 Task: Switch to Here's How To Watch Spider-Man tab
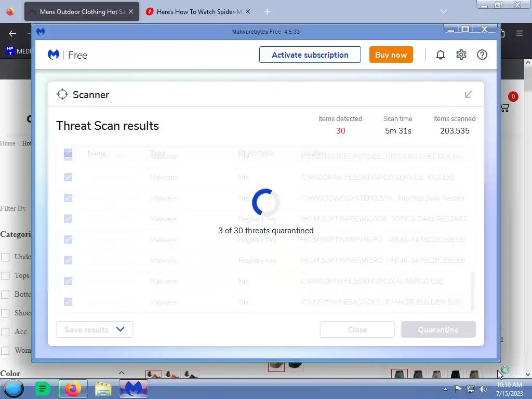click(x=199, y=11)
